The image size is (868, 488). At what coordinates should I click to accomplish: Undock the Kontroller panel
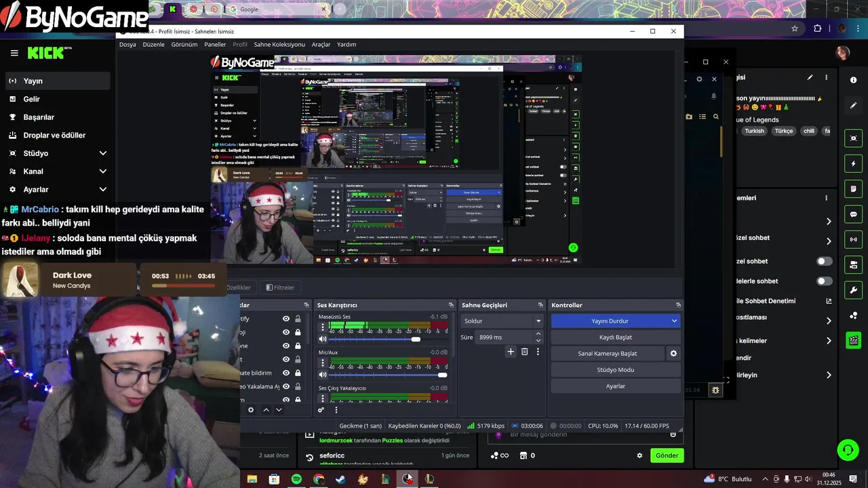pos(678,305)
